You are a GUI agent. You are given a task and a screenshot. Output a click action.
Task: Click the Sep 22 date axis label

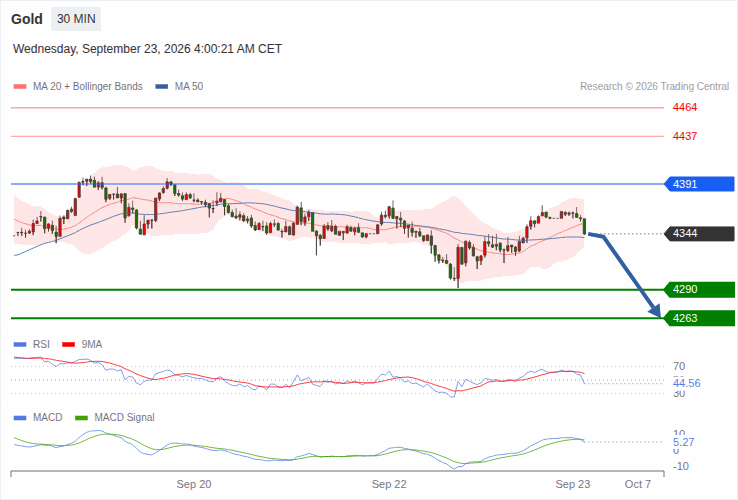click(389, 484)
